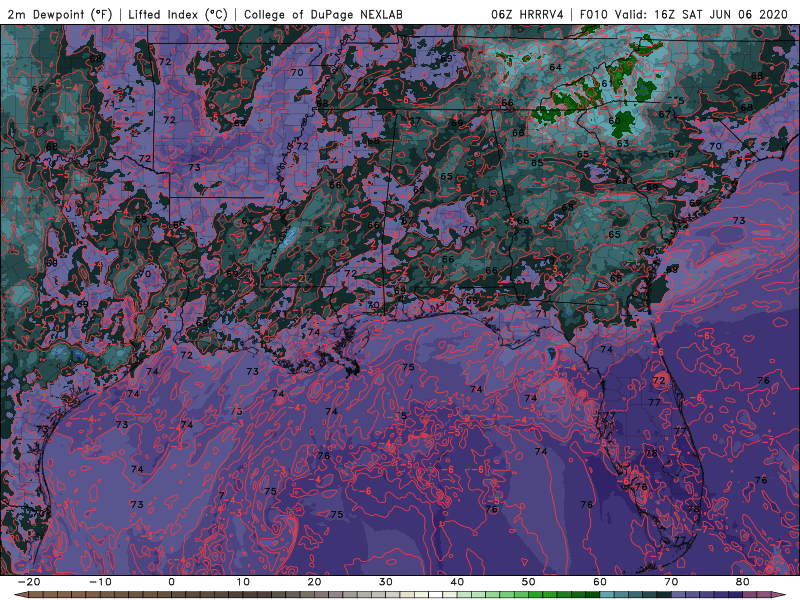Click the 70 tick label on color bar
Screen dimensions: 800x600
coord(671,582)
